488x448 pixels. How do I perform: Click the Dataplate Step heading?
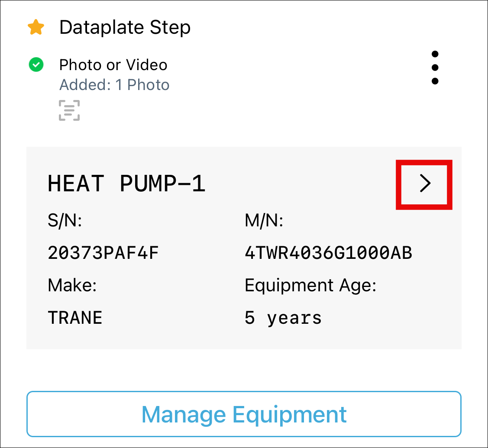(125, 28)
